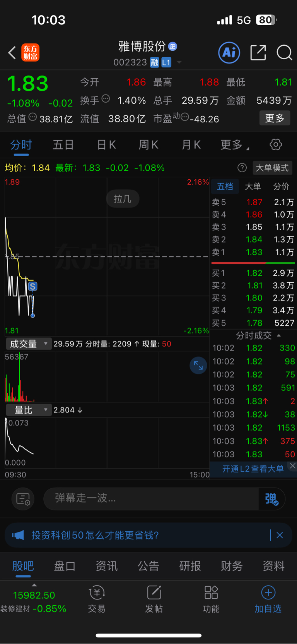Open 投资科创50怎么才能更省钱 link
297x644 pixels.
pyautogui.click(x=95, y=535)
